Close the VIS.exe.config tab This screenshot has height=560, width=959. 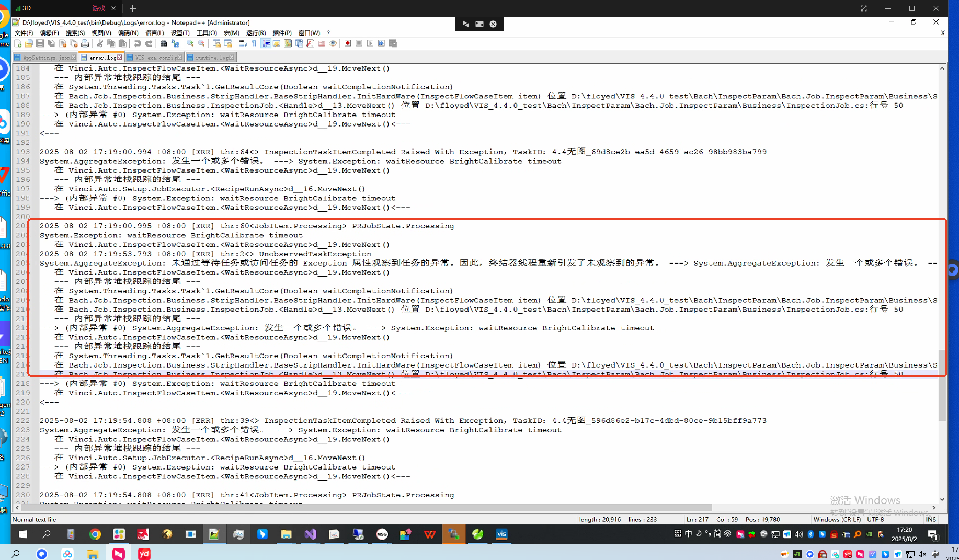click(x=180, y=58)
